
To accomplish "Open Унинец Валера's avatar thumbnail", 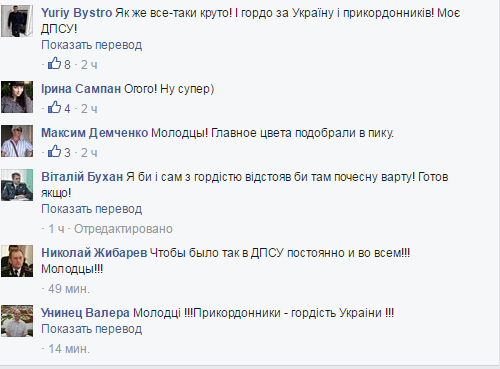I will click(x=17, y=321).
